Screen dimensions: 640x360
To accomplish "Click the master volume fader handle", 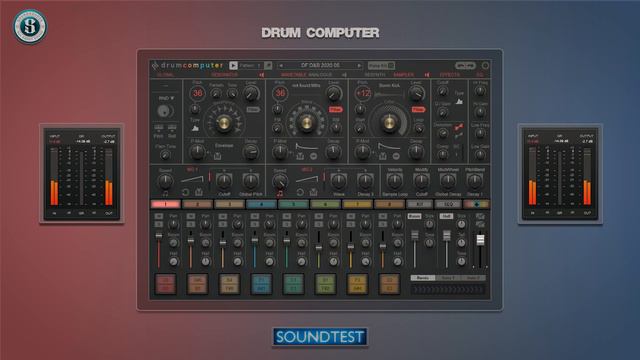I will [x=480, y=240].
